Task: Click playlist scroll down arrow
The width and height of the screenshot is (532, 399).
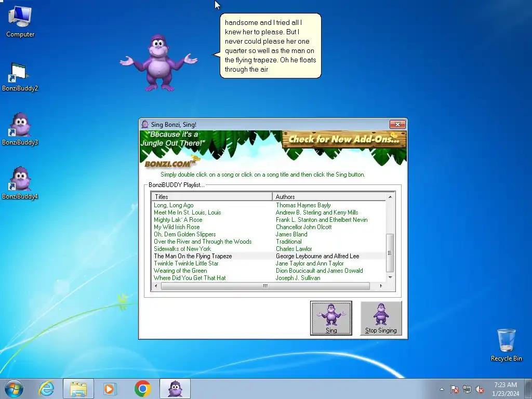Action: pos(390,277)
